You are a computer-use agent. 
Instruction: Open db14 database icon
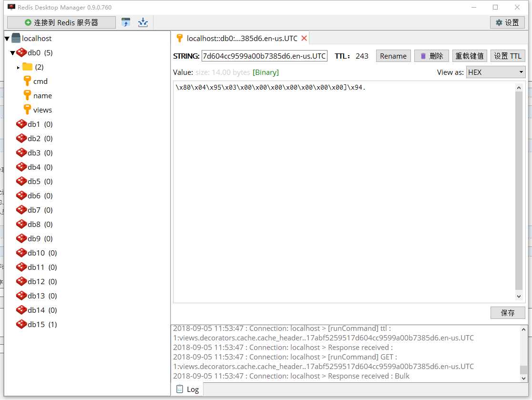pos(21,310)
